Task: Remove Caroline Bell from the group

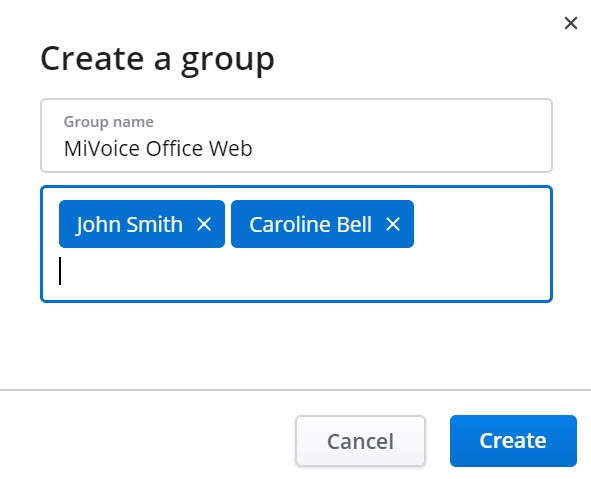Action: click(393, 225)
